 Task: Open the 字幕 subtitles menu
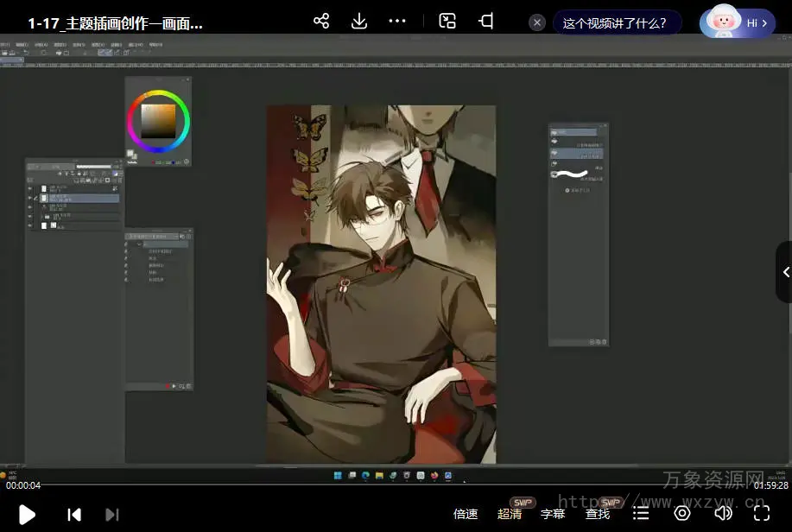click(553, 514)
